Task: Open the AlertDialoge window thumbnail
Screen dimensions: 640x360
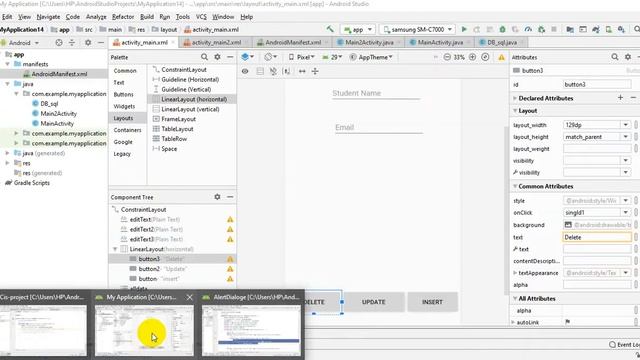Action: coord(251,325)
